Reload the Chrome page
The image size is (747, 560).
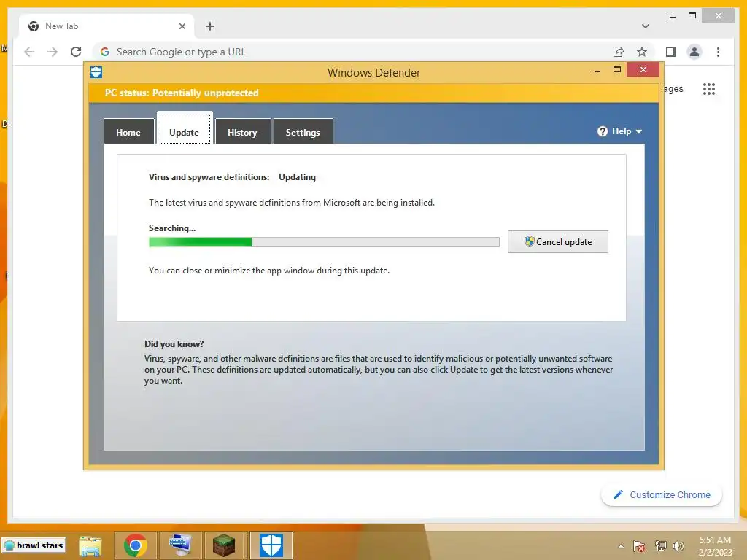(x=76, y=52)
